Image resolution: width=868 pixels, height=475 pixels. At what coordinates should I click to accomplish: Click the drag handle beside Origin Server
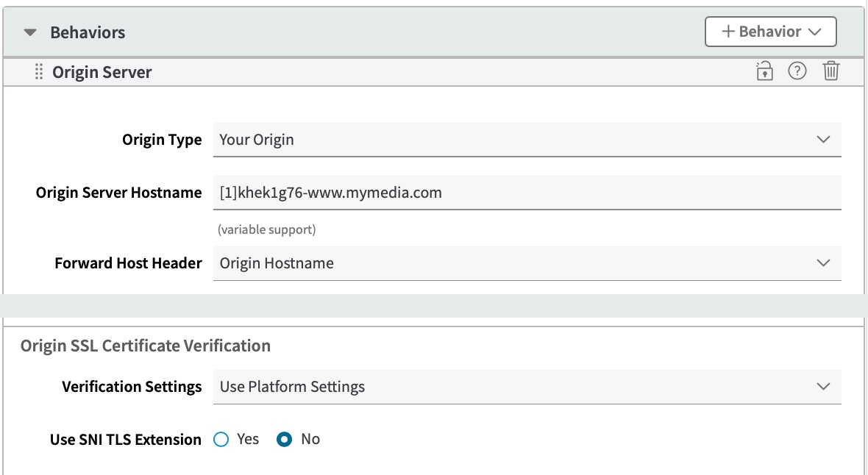point(39,72)
